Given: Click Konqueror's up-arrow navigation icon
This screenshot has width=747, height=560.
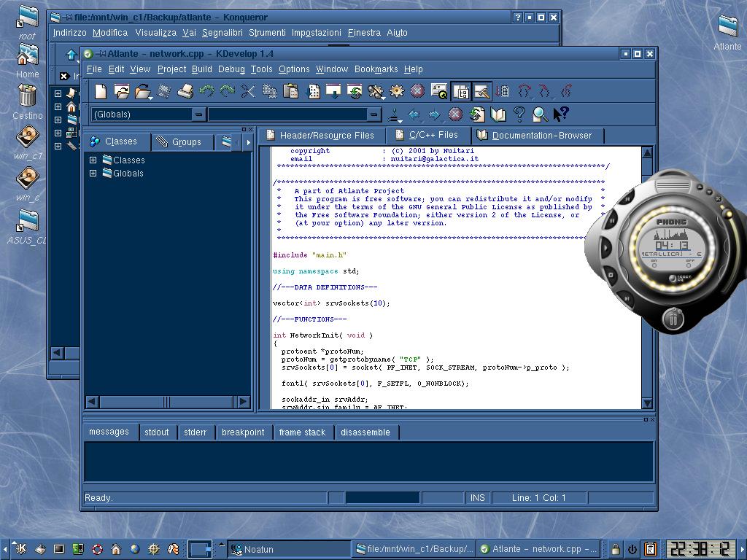Looking at the screenshot, I should [71, 54].
